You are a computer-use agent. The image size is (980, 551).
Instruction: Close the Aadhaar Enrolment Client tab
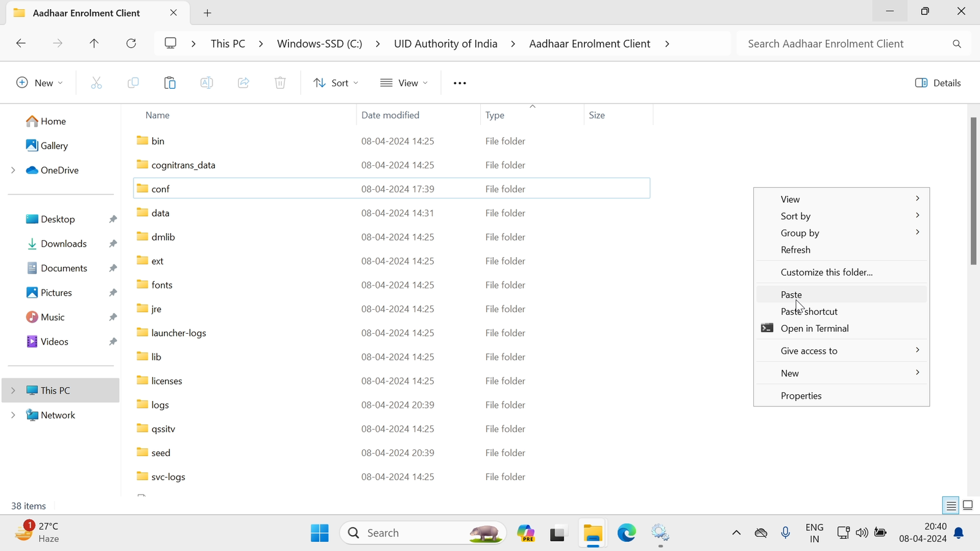[x=173, y=13]
